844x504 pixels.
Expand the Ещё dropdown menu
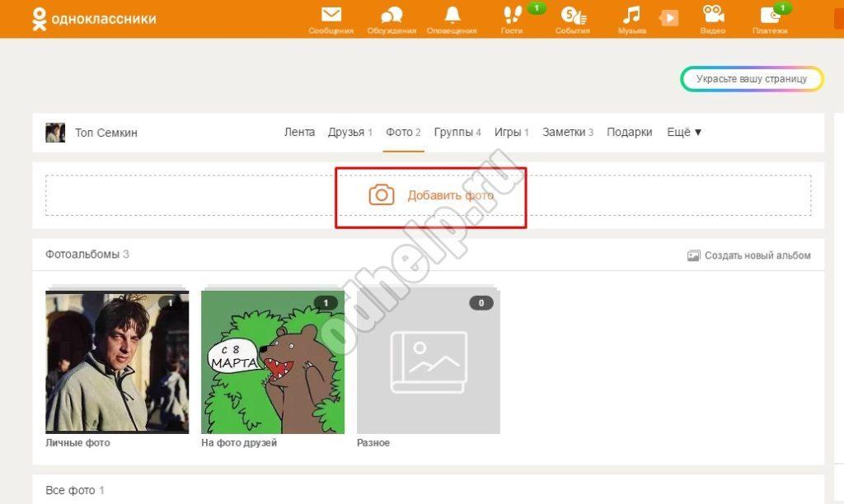click(x=683, y=132)
